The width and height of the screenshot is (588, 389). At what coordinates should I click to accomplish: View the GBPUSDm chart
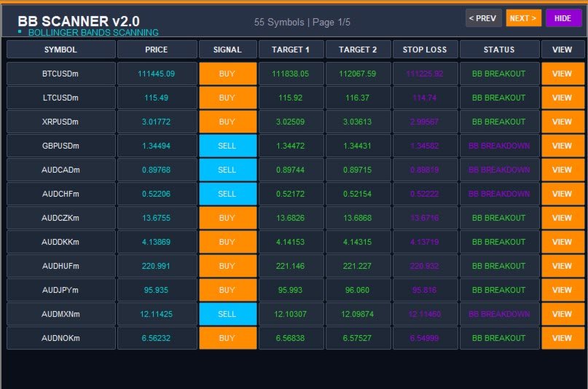(x=562, y=146)
